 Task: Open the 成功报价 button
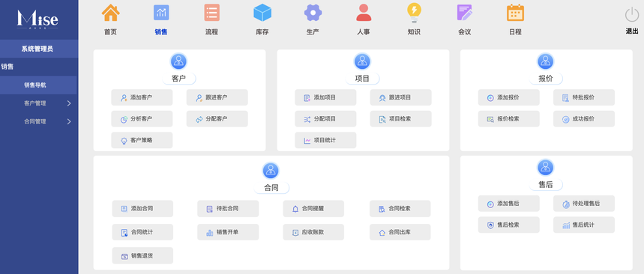[x=584, y=119]
